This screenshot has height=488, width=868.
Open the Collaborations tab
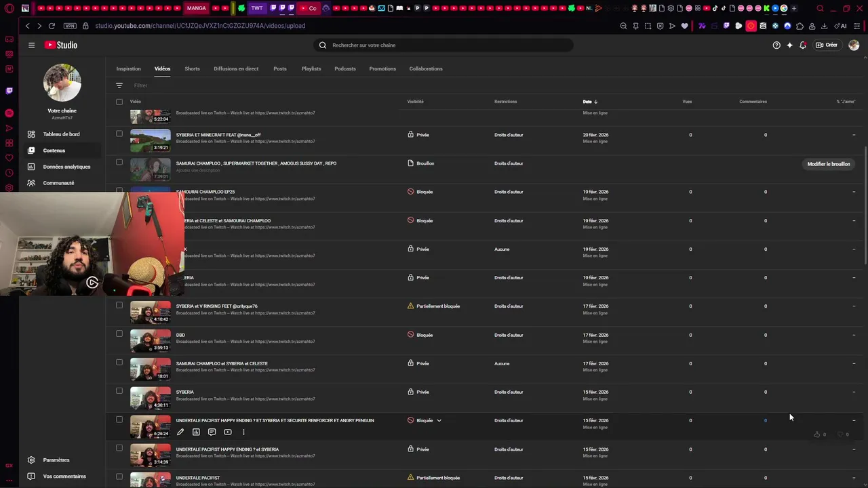pyautogui.click(x=426, y=68)
